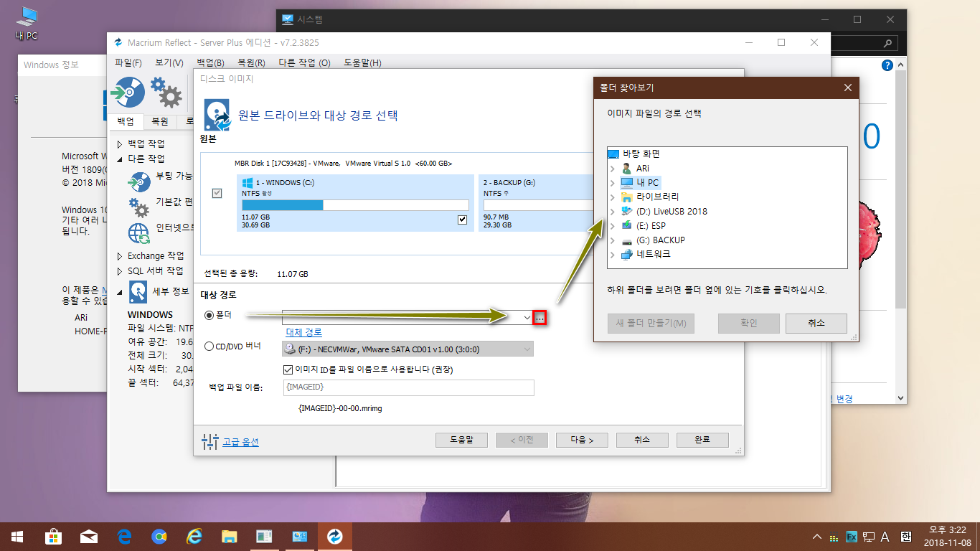Expand Exchange 작업 in the sidebar
Viewport: 980px width, 551px height.
(x=120, y=256)
